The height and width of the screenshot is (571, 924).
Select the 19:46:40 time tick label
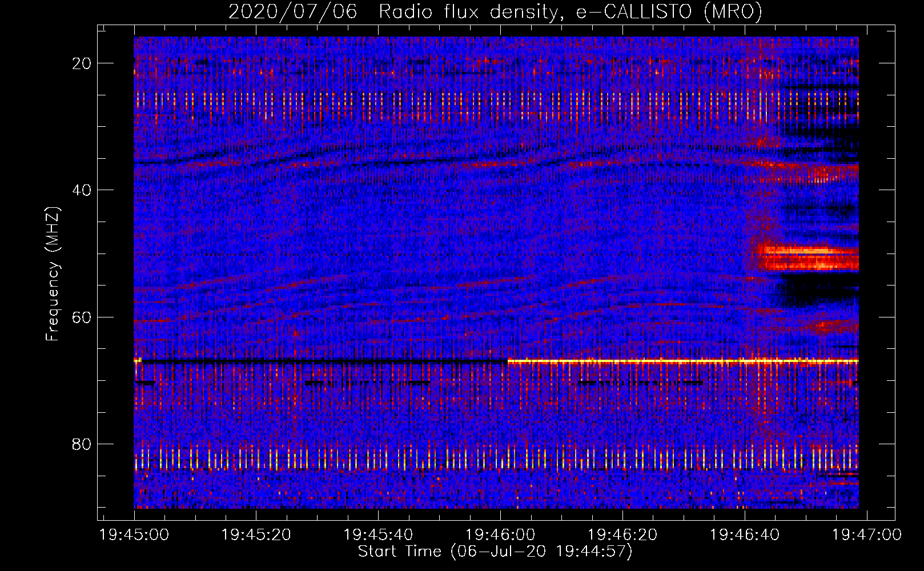click(x=745, y=535)
